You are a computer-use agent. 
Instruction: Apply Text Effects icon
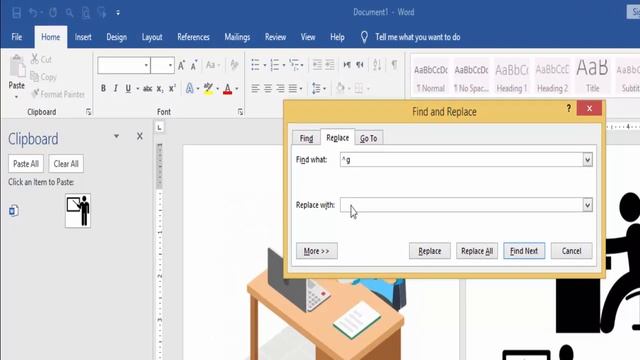point(190,88)
